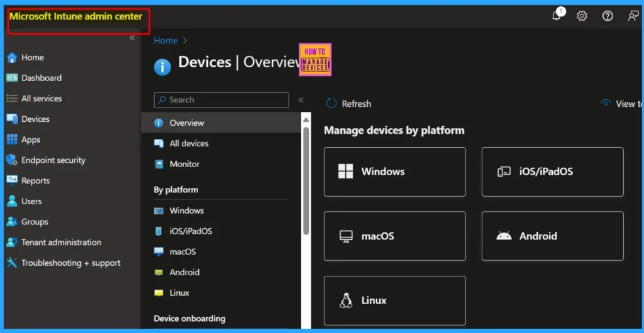Click the Devices info icon beside title
The image size is (644, 333).
(x=162, y=67)
